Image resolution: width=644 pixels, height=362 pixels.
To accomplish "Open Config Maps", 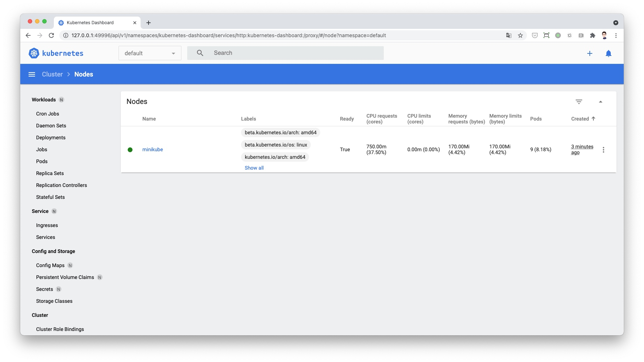I will (50, 265).
